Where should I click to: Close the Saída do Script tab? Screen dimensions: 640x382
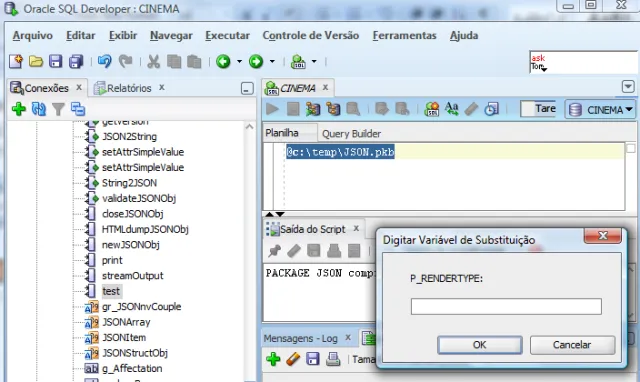(356, 228)
